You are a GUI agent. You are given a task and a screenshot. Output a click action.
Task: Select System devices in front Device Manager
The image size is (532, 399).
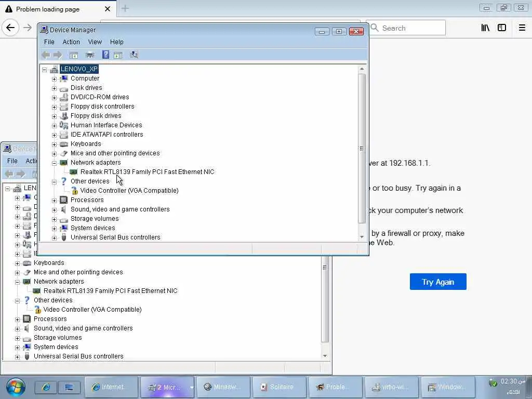93,228
